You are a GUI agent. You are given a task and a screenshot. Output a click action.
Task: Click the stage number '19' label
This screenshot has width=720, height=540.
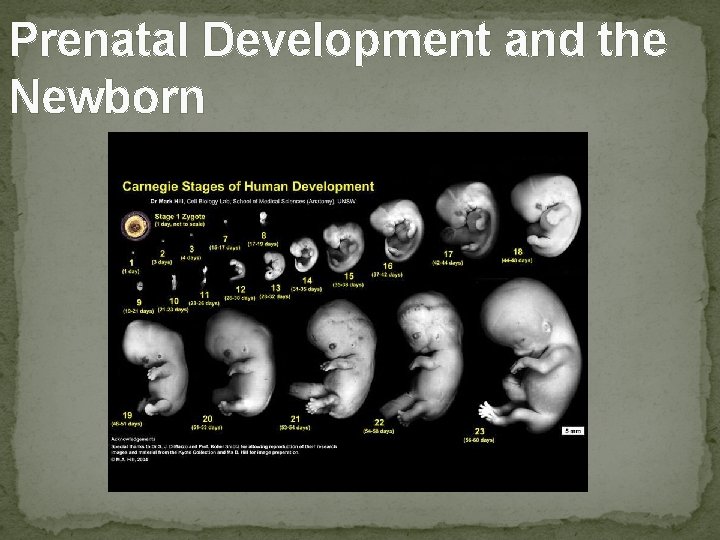tap(128, 415)
